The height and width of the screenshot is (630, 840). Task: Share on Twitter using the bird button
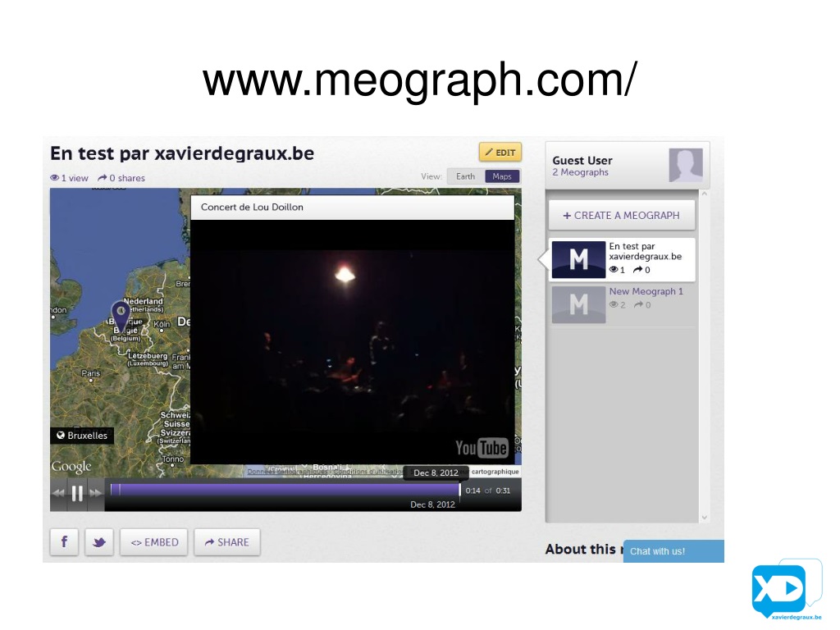click(99, 542)
